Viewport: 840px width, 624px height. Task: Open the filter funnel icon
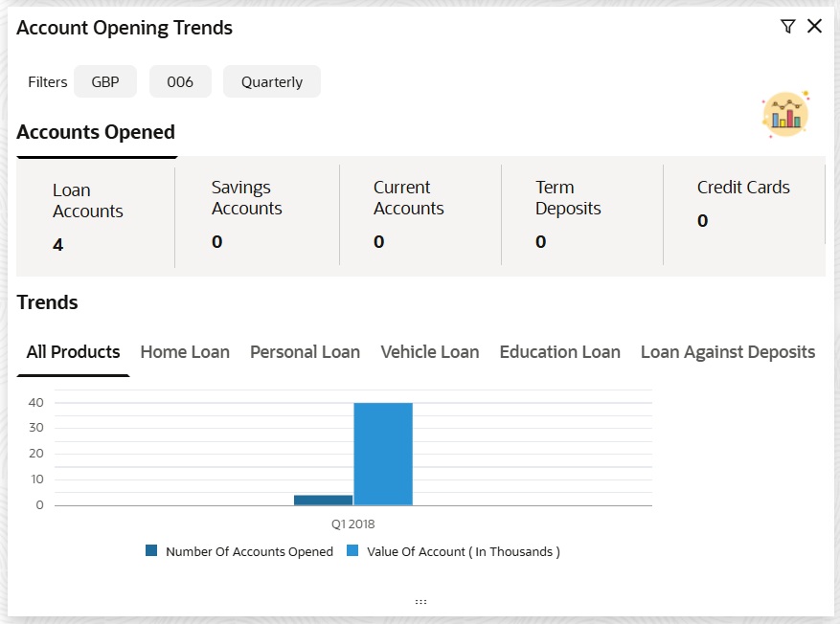click(x=787, y=27)
